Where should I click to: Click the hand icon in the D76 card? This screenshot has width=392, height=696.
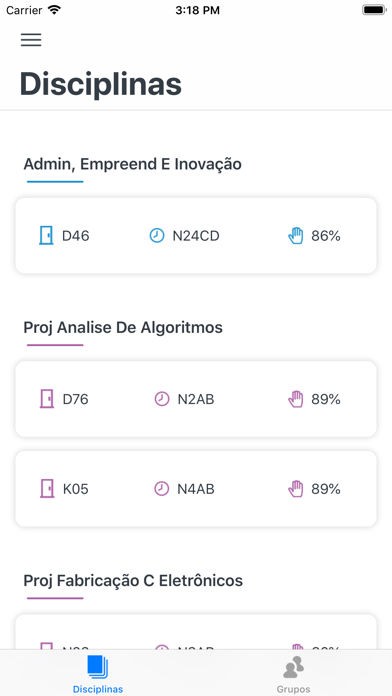tap(296, 399)
